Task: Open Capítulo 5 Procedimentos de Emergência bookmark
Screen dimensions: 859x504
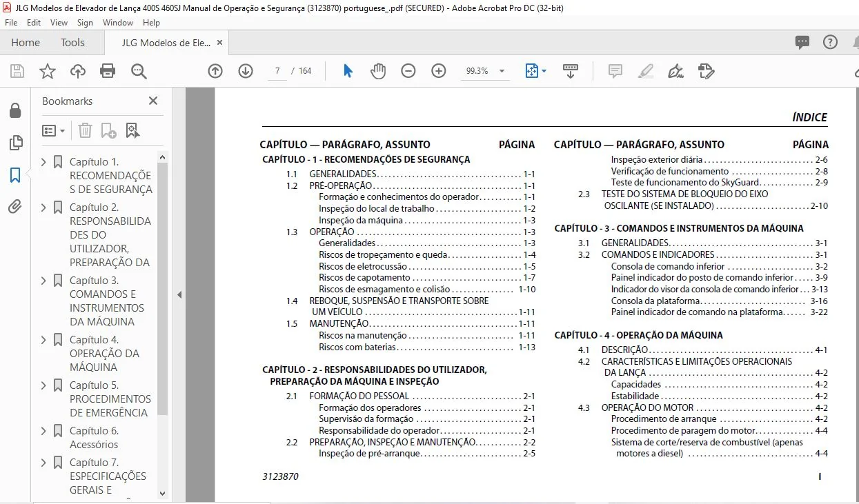Action: click(110, 399)
